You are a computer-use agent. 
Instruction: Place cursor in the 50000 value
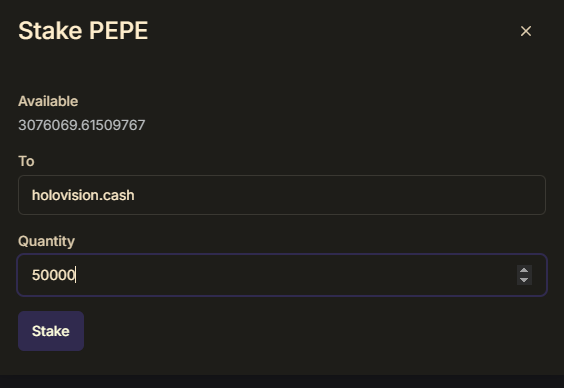[53, 275]
